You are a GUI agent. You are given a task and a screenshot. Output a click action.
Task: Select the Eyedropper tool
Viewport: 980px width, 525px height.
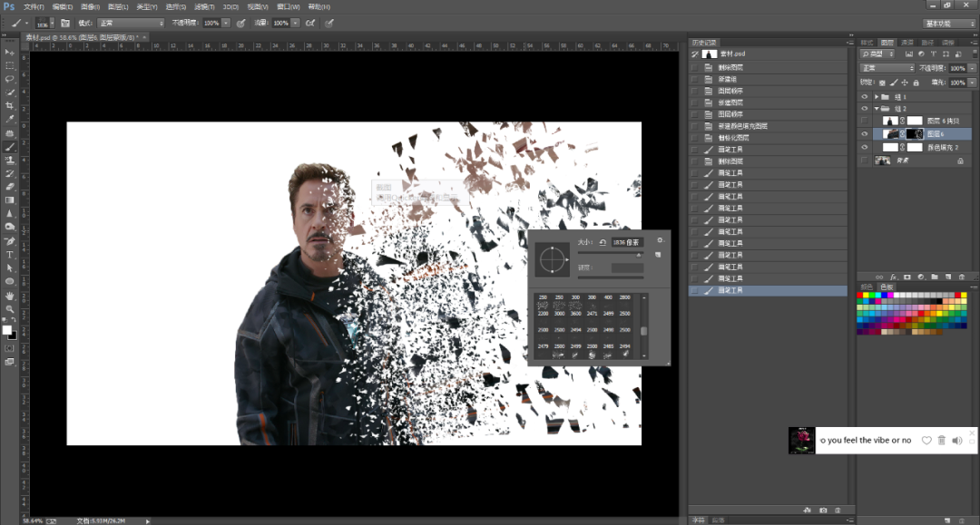[x=9, y=119]
